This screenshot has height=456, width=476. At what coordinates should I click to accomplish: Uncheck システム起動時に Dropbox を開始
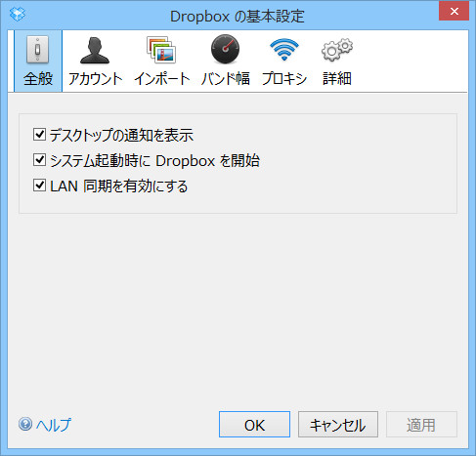click(39, 160)
